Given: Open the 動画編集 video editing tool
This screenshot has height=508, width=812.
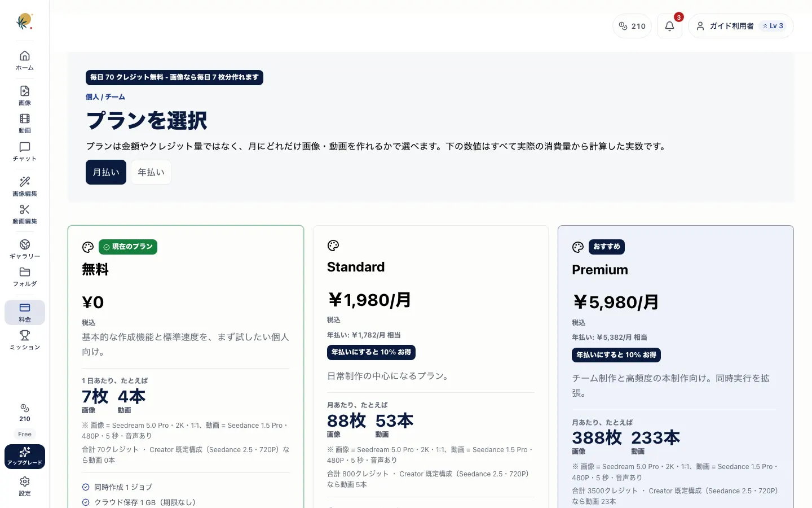Looking at the screenshot, I should tap(25, 214).
